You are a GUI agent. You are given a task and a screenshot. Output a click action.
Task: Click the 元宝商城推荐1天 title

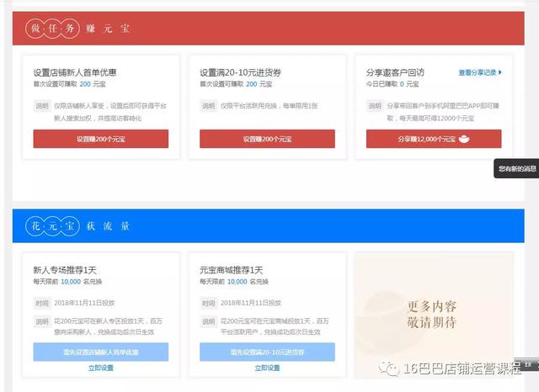[x=232, y=270]
